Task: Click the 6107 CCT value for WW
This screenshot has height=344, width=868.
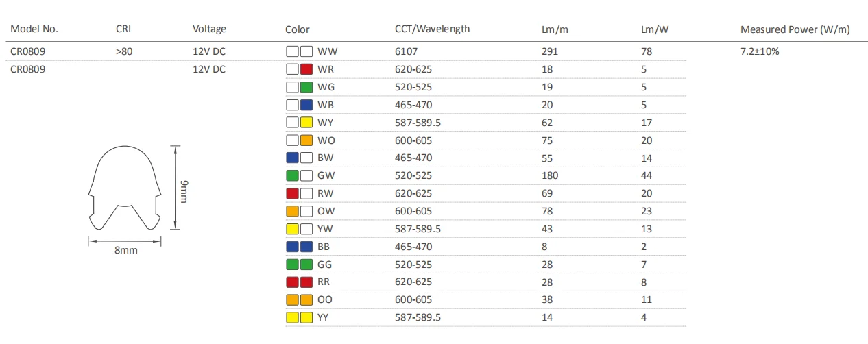Action: 406,51
